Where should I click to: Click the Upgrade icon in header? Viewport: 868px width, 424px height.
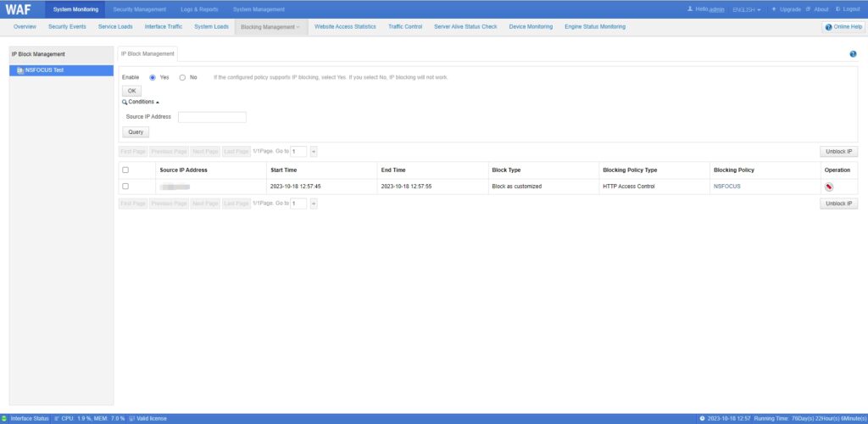pyautogui.click(x=774, y=9)
